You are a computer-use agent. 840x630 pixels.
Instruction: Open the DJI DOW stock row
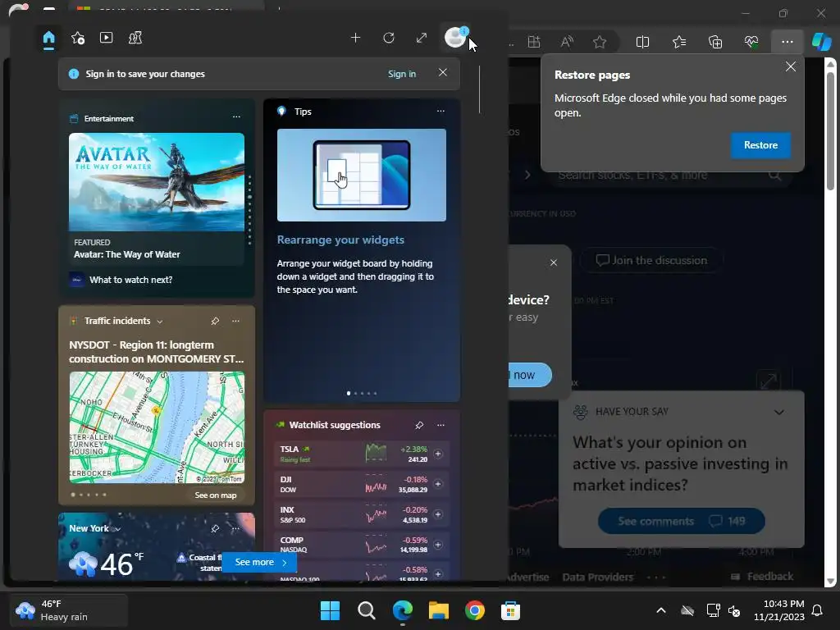click(x=362, y=484)
